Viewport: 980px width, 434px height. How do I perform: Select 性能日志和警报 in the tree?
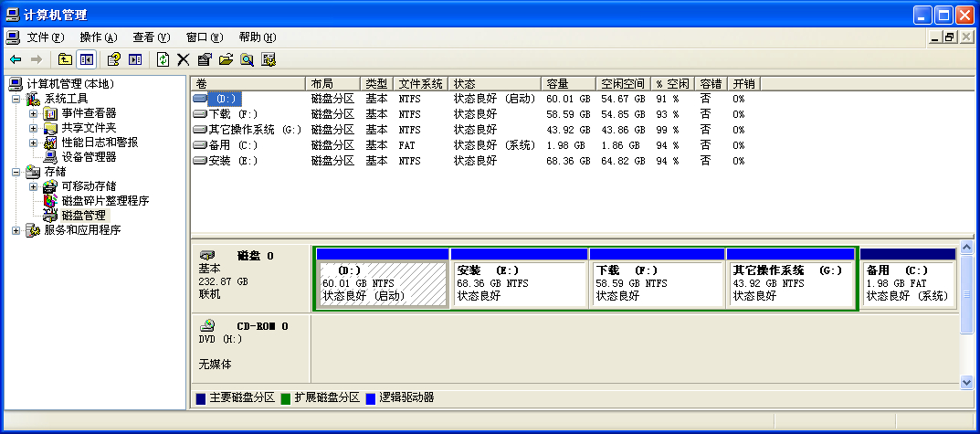[100, 143]
